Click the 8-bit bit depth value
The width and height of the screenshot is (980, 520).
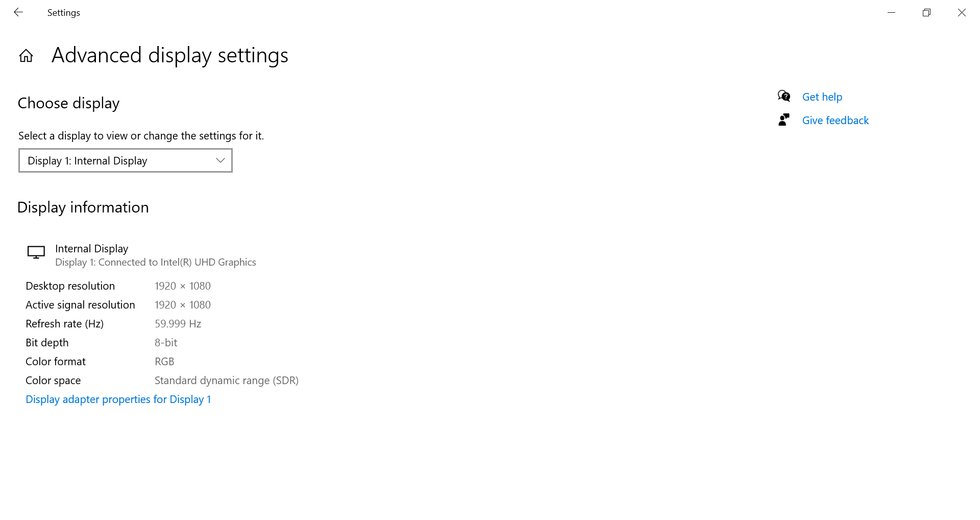[166, 343]
